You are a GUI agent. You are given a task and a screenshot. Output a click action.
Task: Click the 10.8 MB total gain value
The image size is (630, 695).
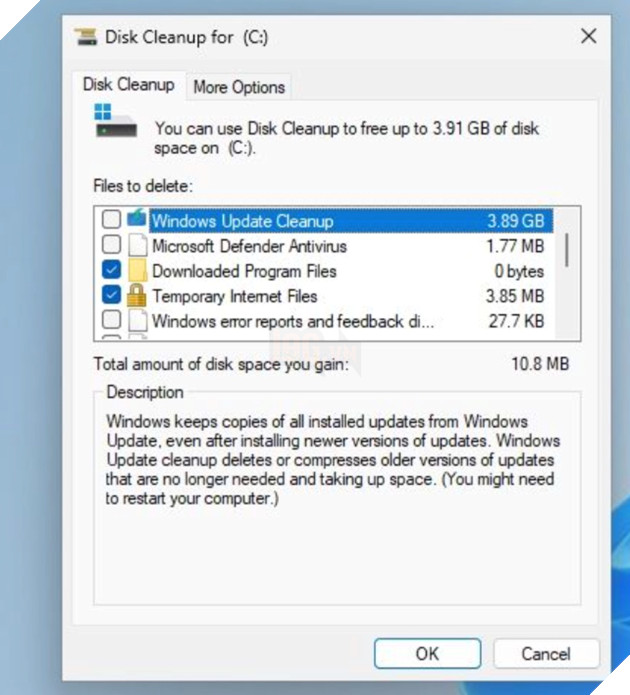[x=540, y=364]
